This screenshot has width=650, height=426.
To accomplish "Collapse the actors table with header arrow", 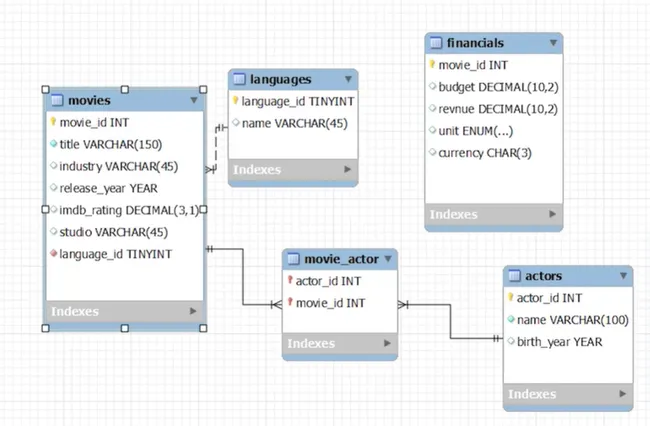I will coord(623,276).
